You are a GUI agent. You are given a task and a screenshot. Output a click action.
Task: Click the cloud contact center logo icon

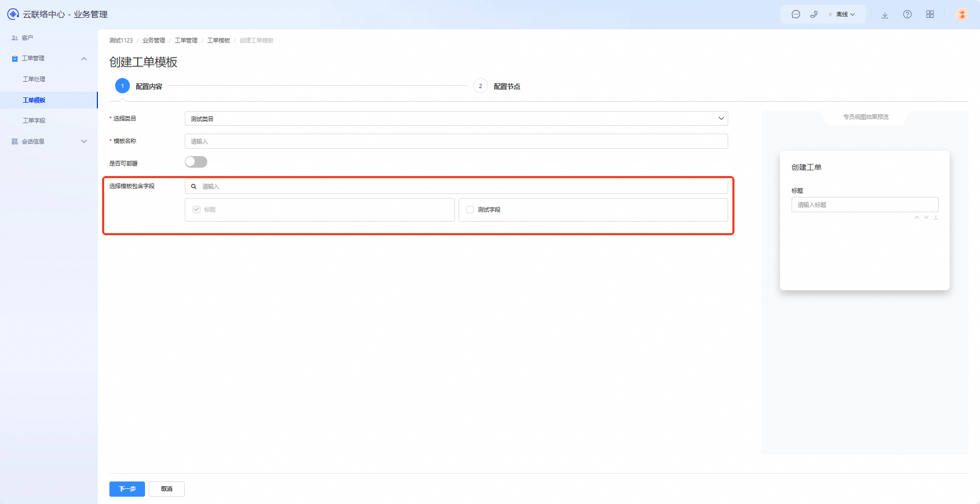tap(13, 14)
